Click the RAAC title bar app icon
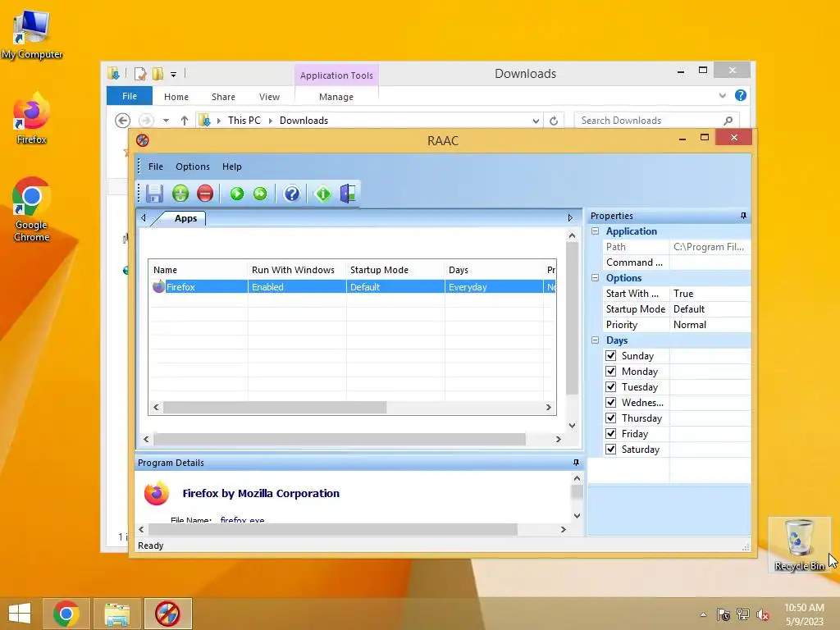840x630 pixels. click(143, 140)
